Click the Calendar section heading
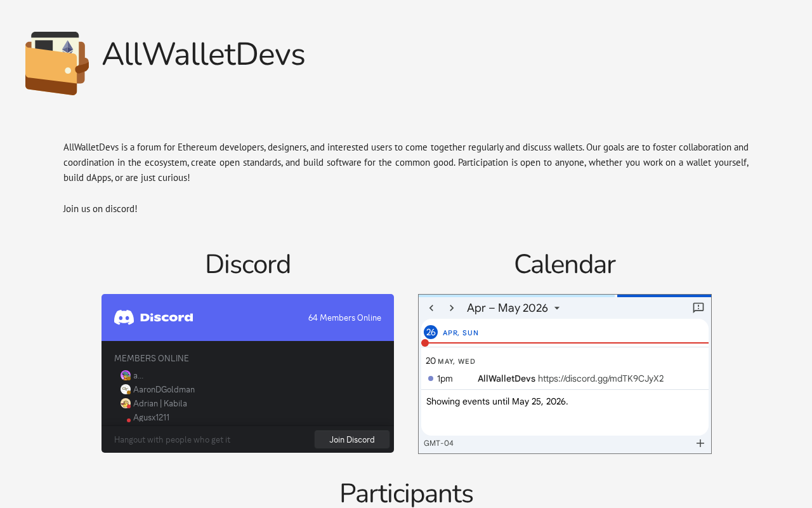Image resolution: width=812 pixels, height=508 pixels. 565,264
